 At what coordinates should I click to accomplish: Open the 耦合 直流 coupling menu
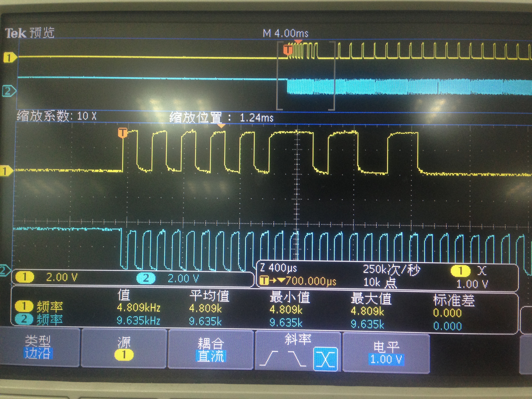pyautogui.click(x=211, y=350)
